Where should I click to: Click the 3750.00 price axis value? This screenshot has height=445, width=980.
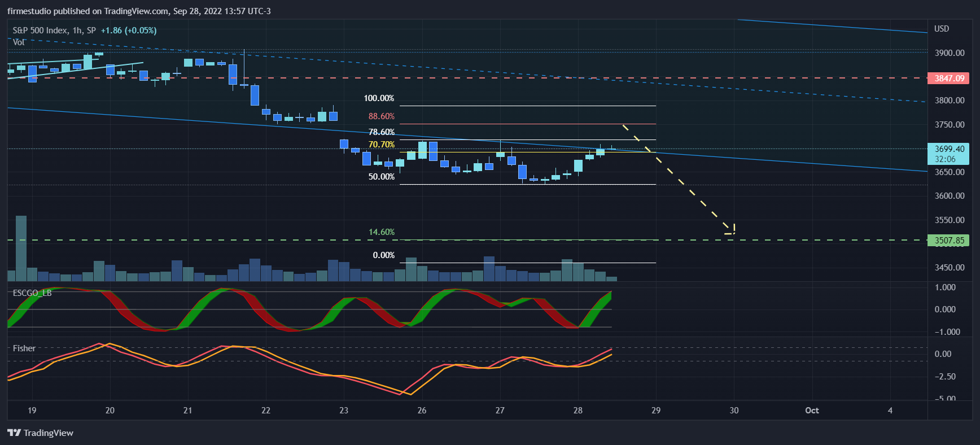(x=950, y=125)
